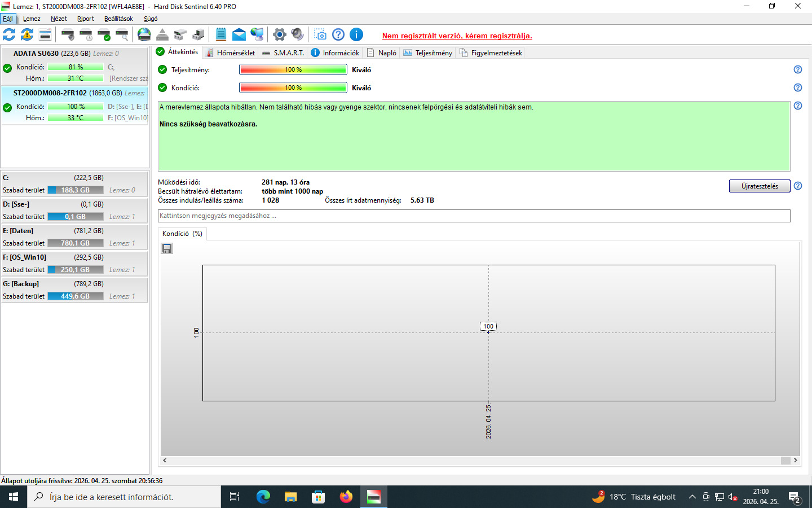This screenshot has height=508, width=812.
Task: Click the save floppy icon above graph
Action: tap(167, 248)
